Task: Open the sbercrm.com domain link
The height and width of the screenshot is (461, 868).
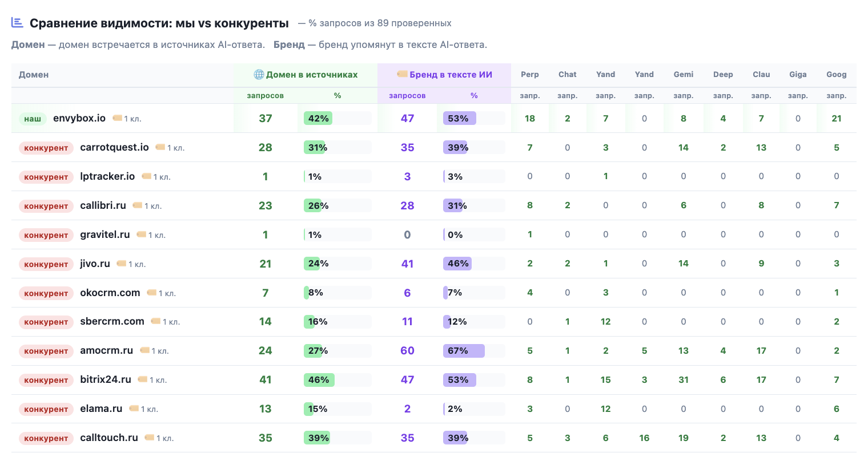Action: [x=112, y=321]
